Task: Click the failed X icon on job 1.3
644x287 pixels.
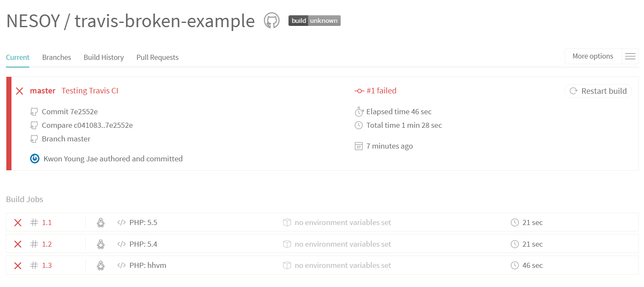Action: (x=18, y=266)
